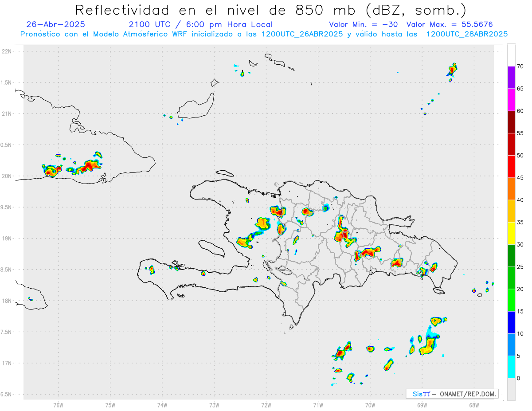The height and width of the screenshot is (411, 532).
Task: Click the '73W' longitude label
Action: point(214,405)
